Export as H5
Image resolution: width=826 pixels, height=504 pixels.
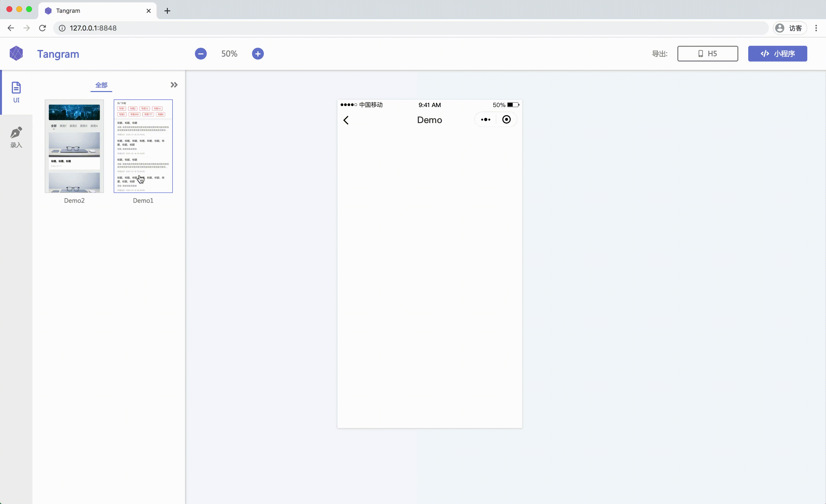707,54
